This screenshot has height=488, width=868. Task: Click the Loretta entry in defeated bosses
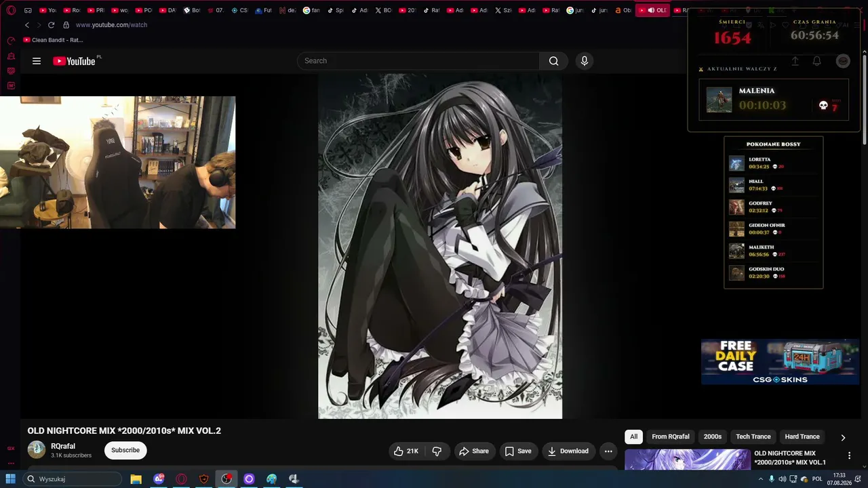tap(773, 163)
